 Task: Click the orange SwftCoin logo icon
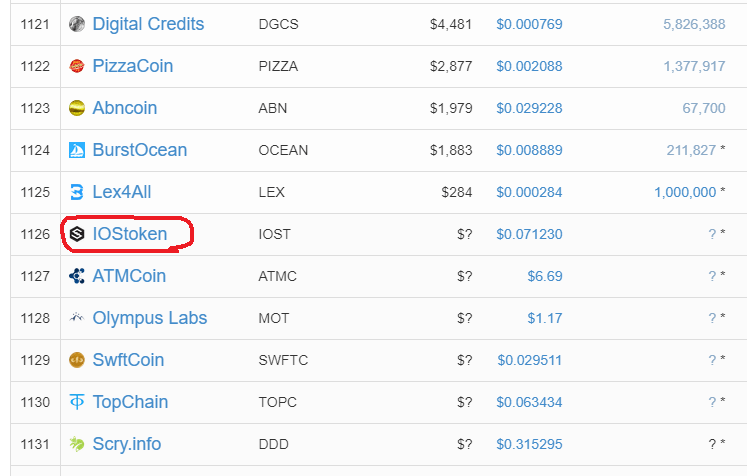[77, 360]
